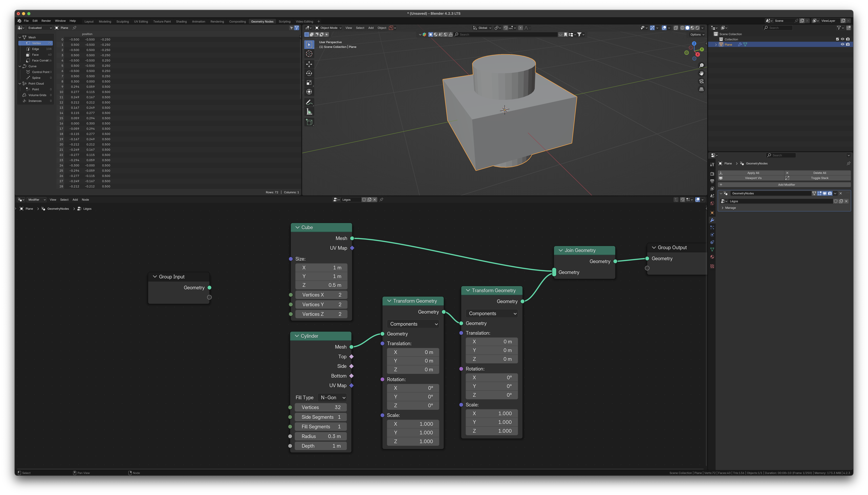Collapse the Mesh tree in spreadsheet
868x495 pixels.
click(x=20, y=37)
